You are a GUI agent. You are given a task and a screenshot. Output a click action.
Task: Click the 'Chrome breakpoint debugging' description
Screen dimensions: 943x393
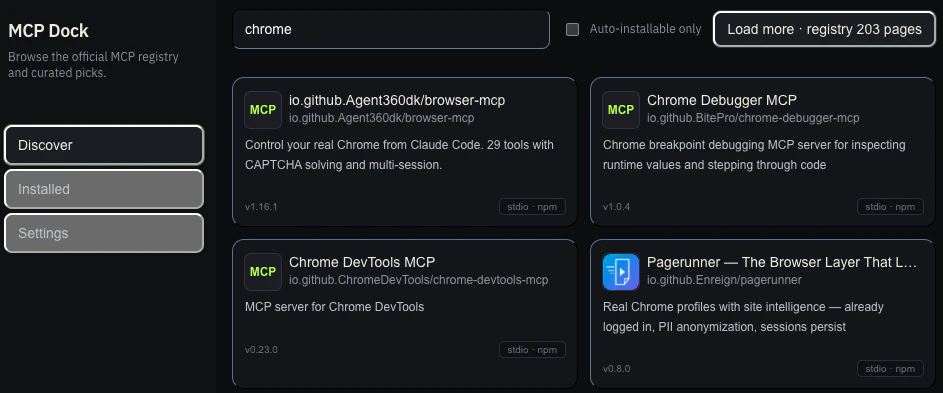coord(754,155)
